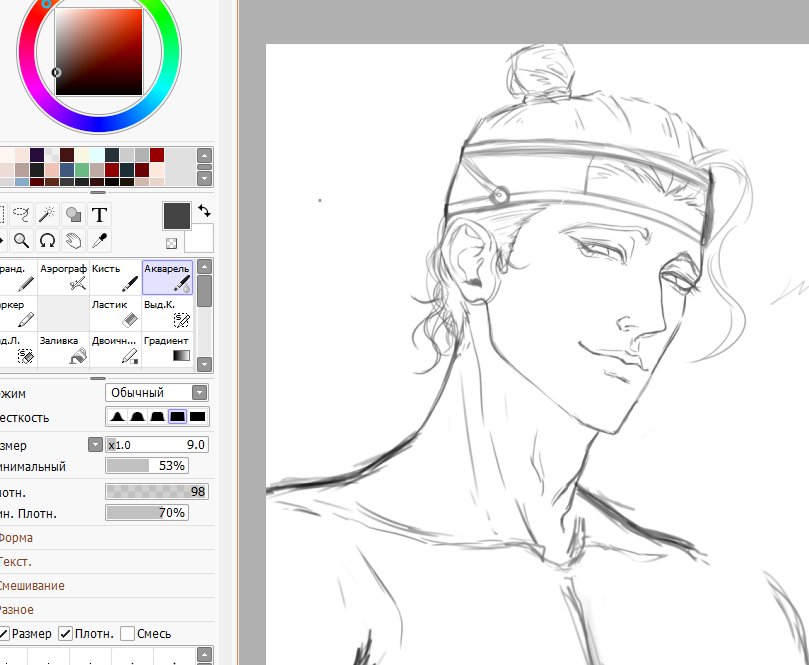Image resolution: width=809 pixels, height=665 pixels.
Task: Adjust the brush size slider 9.0
Action: pyautogui.click(x=157, y=445)
